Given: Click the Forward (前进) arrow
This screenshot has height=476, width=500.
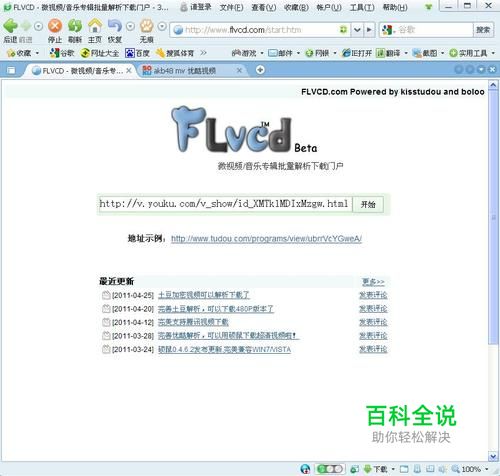Looking at the screenshot, I should coord(26,26).
